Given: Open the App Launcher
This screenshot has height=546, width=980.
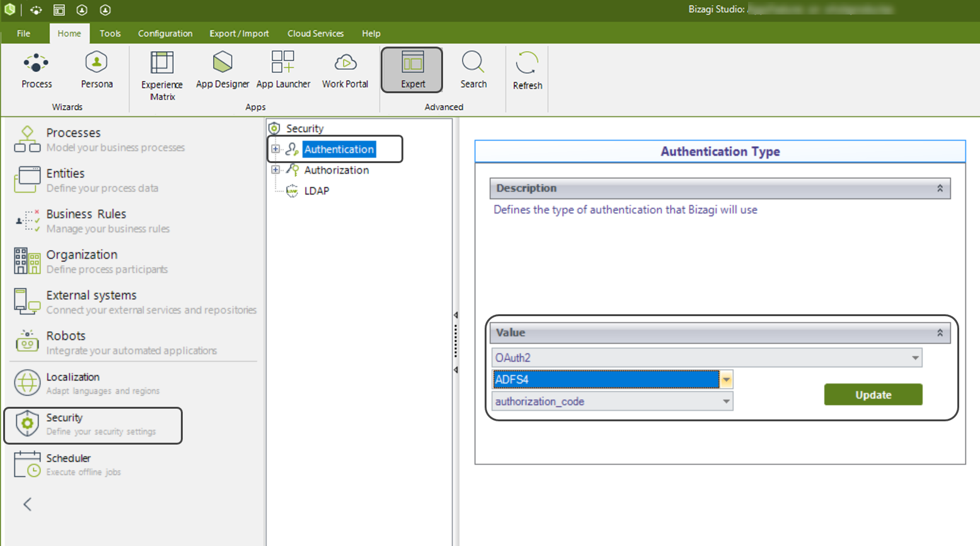Looking at the screenshot, I should pyautogui.click(x=283, y=71).
